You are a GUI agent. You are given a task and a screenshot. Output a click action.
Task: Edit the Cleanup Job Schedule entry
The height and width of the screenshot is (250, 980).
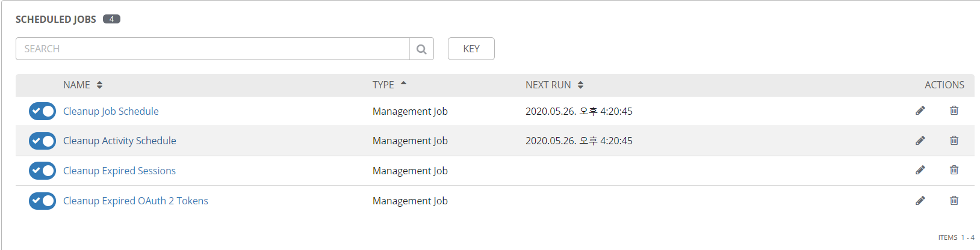click(920, 111)
